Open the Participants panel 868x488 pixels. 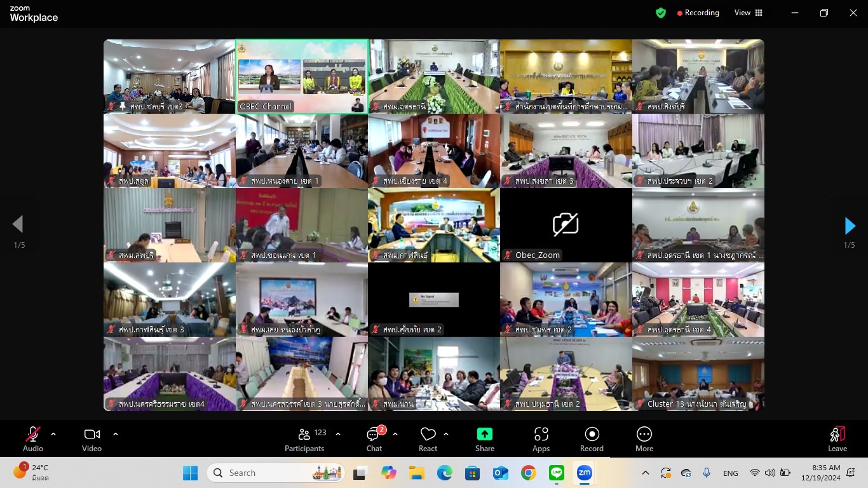click(x=304, y=439)
